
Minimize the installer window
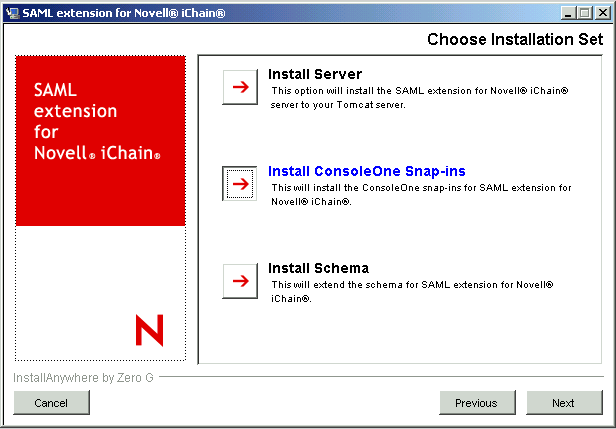pyautogui.click(x=568, y=13)
